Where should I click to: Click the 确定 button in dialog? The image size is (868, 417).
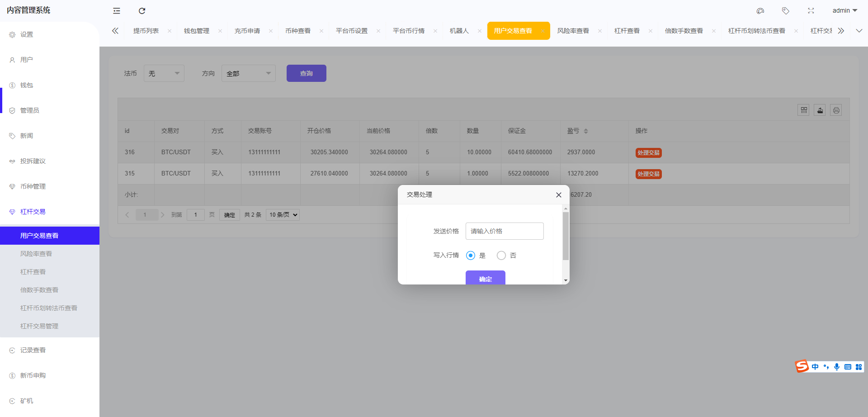point(485,278)
